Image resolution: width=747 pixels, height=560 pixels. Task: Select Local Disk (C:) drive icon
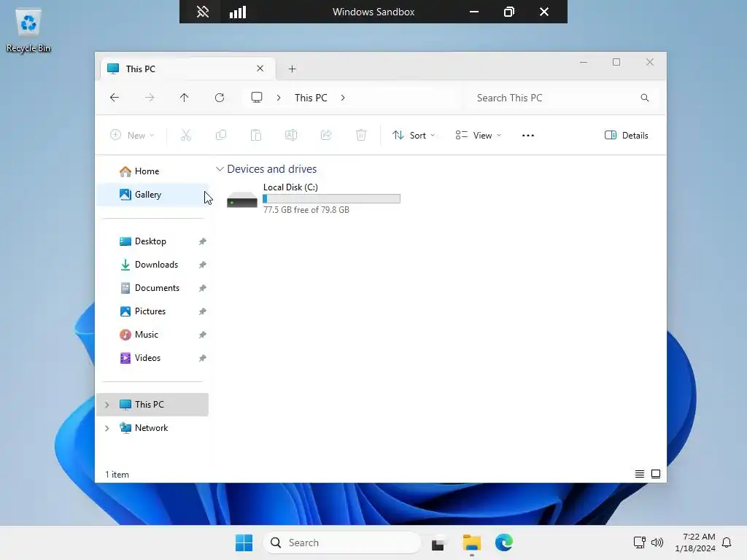(x=242, y=200)
